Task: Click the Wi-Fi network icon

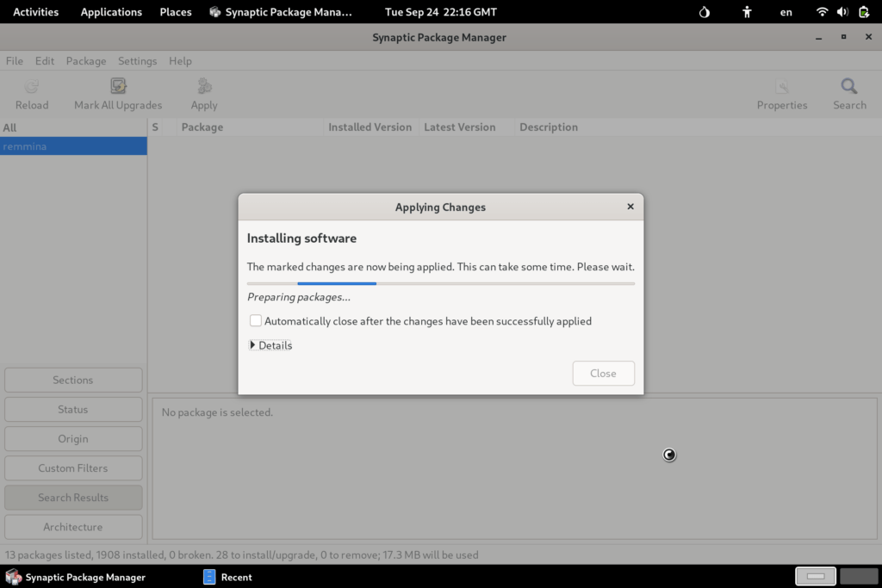Action: 822,12
